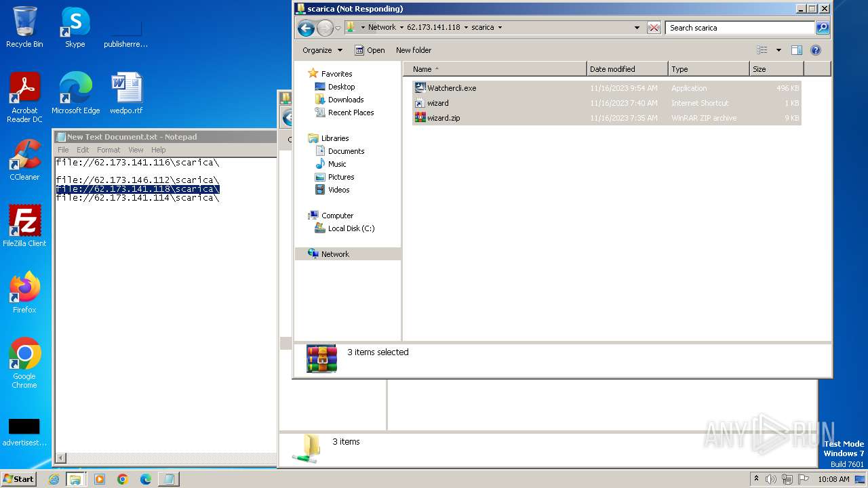Open FileZilla Client desktop icon
868x488 pixels.
pos(24,226)
